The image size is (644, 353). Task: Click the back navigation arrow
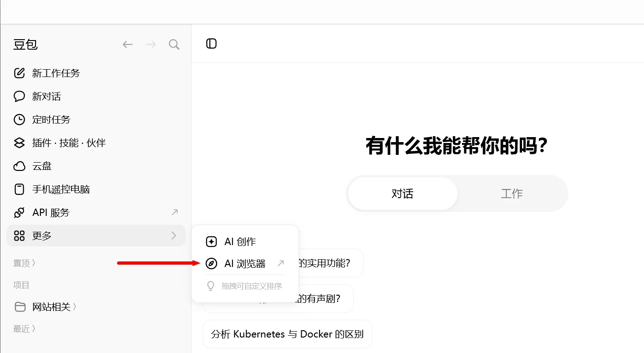(x=127, y=44)
